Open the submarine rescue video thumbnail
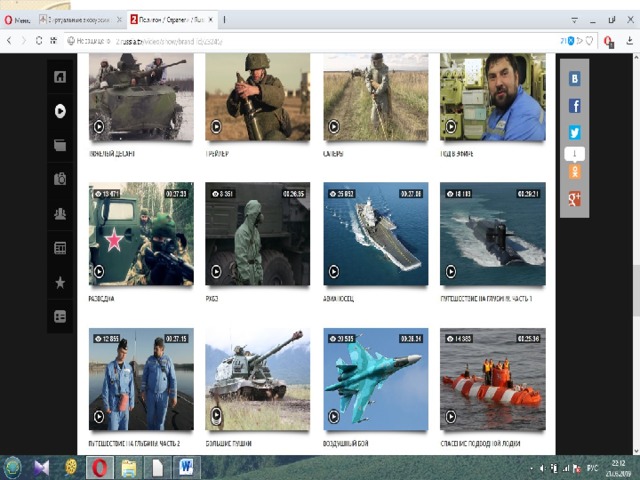This screenshot has width=640, height=480. click(x=493, y=379)
